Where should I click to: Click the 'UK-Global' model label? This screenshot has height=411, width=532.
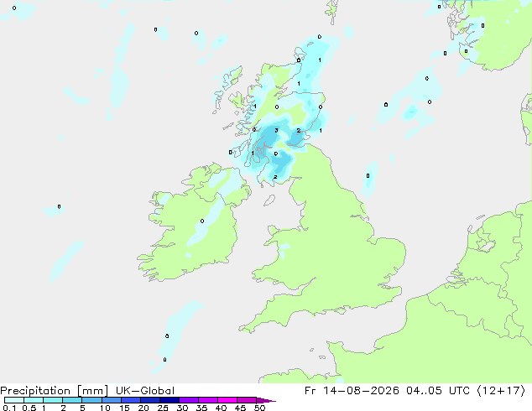tap(145, 391)
